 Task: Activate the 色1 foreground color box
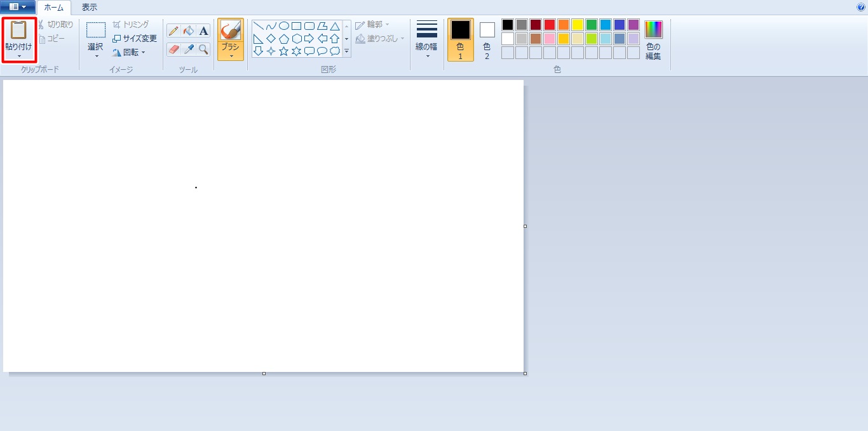[460, 39]
